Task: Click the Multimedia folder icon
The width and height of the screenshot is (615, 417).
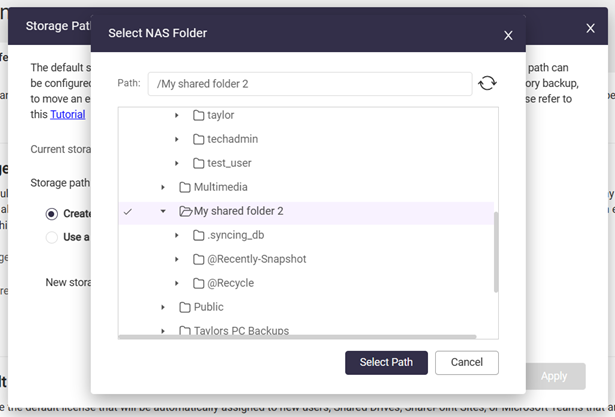Action: tap(185, 187)
